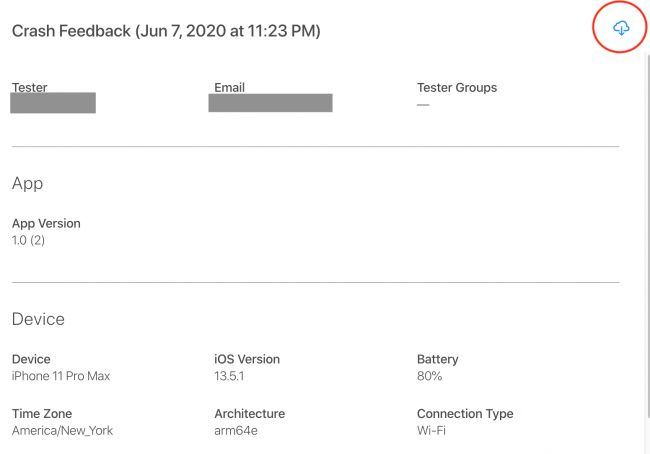Image resolution: width=650 pixels, height=454 pixels.
Task: Click the App Version label
Action: tap(46, 223)
